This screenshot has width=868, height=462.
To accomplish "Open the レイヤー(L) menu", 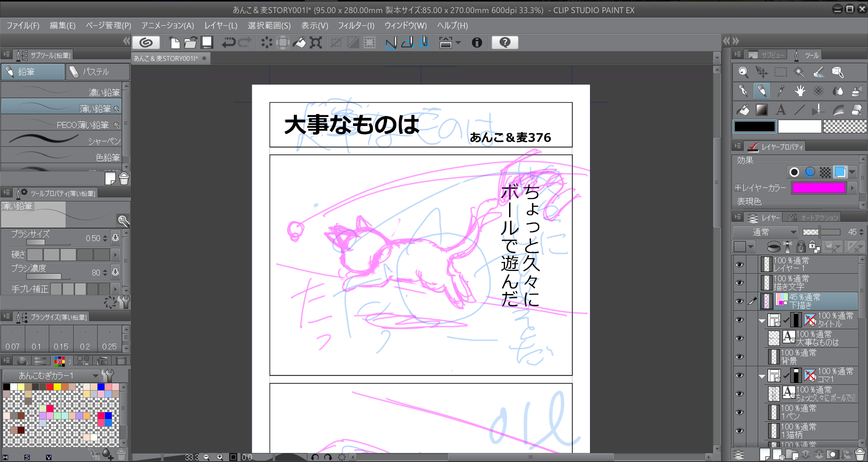I will [x=221, y=25].
